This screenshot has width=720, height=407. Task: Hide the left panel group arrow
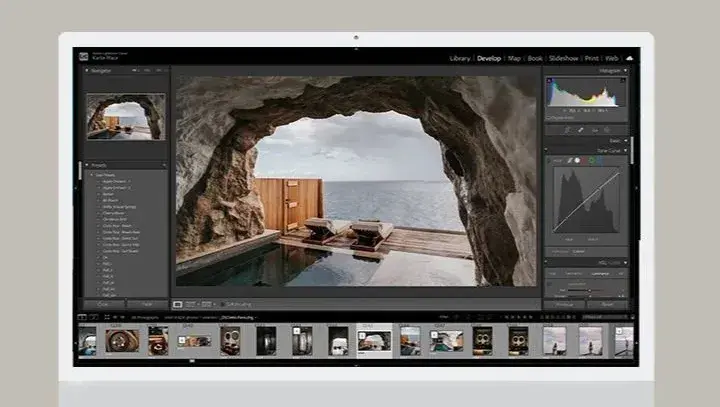tap(75, 188)
